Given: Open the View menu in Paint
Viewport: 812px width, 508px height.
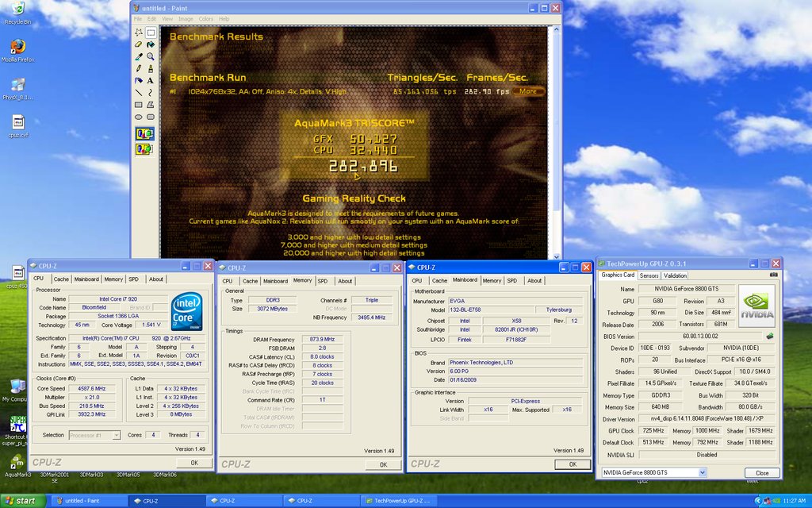Looking at the screenshot, I should pyautogui.click(x=167, y=19).
